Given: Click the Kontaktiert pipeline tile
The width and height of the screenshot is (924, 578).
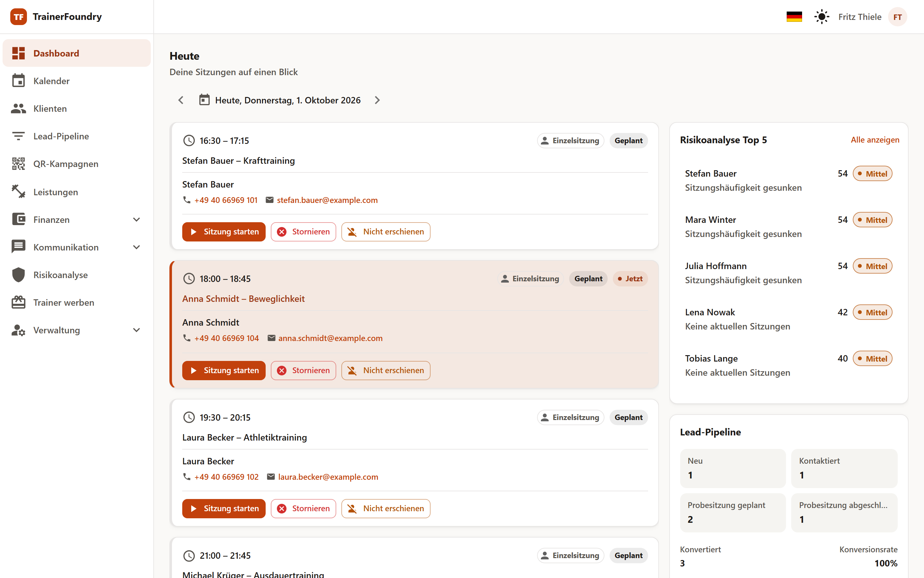Looking at the screenshot, I should point(844,468).
